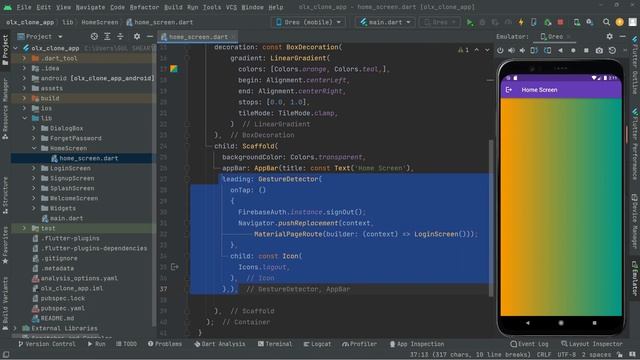Open the Project view selector dropdown
This screenshot has height=360, width=640.
pos(40,36)
